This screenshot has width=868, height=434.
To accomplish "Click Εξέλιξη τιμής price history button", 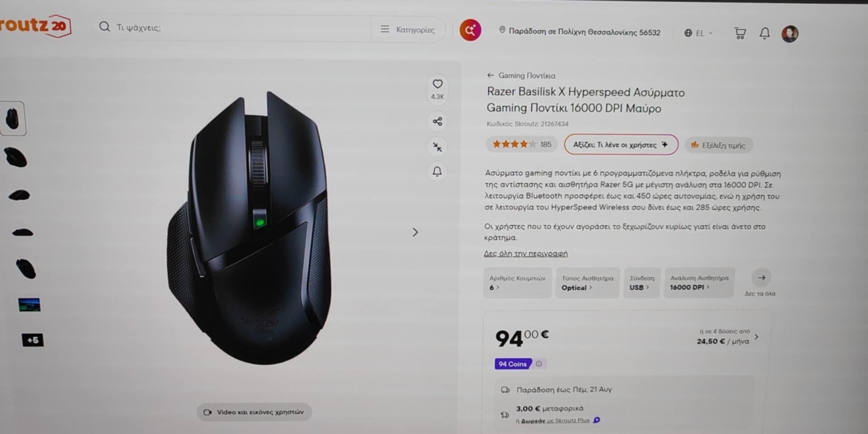I will point(718,145).
